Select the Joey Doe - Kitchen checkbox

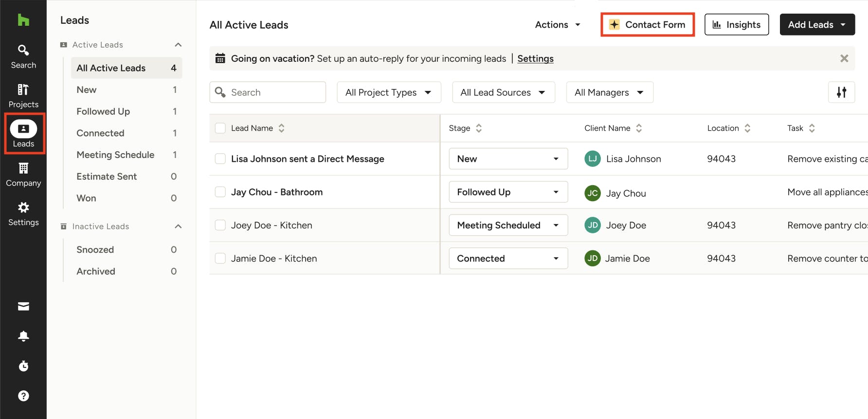(x=220, y=225)
